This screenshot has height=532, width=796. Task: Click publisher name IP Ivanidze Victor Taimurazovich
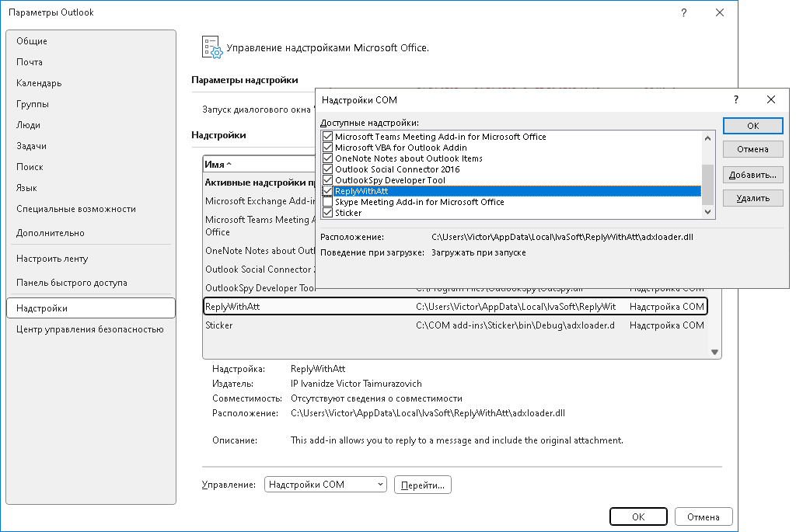tap(356, 384)
